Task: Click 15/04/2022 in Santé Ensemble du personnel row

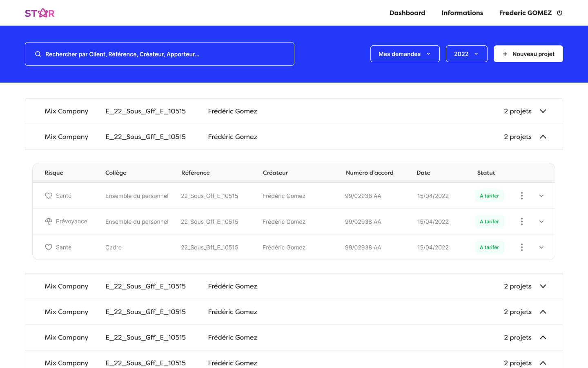Action: coord(433,196)
